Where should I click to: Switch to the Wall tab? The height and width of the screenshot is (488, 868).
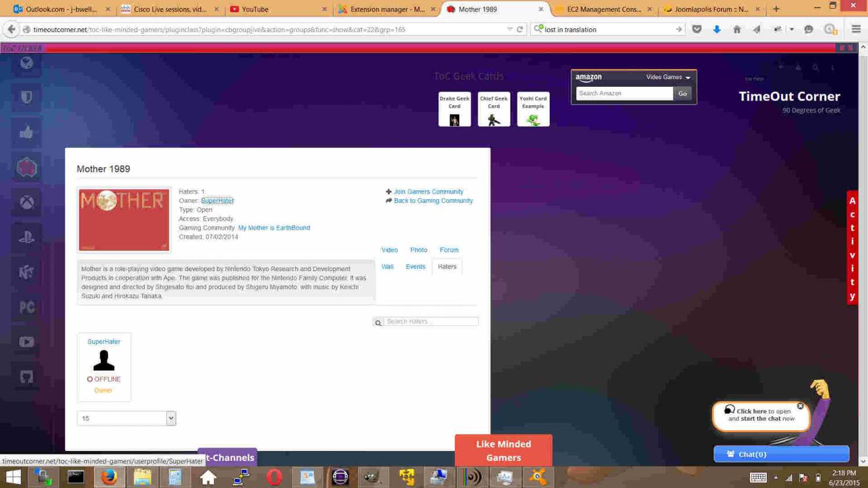coord(387,267)
